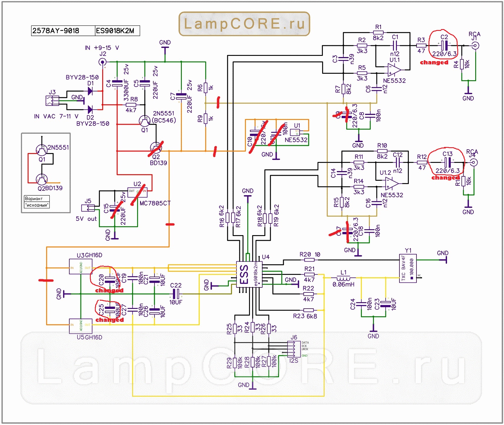Click the 'DATA' pin label on J6
The image size is (504, 425).
(x=305, y=343)
